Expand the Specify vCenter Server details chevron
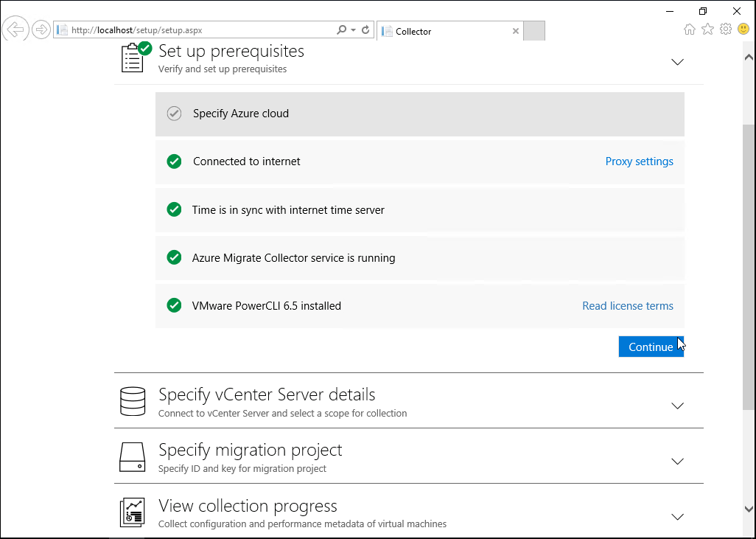This screenshot has width=756, height=539. point(678,406)
